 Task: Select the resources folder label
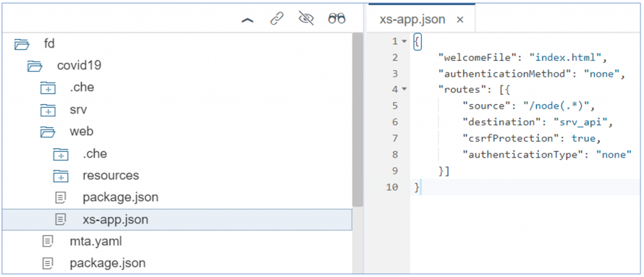pos(111,176)
